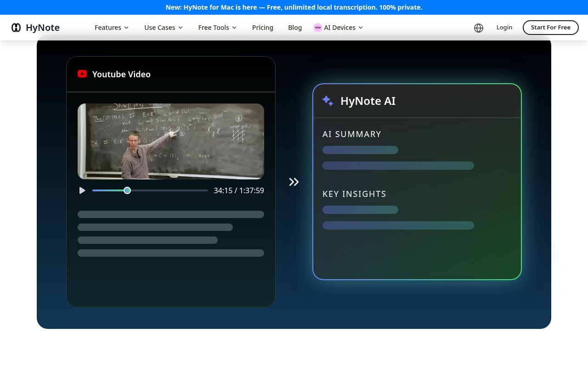Click the Login link
Image resolution: width=588 pixels, height=368 pixels.
pos(504,28)
